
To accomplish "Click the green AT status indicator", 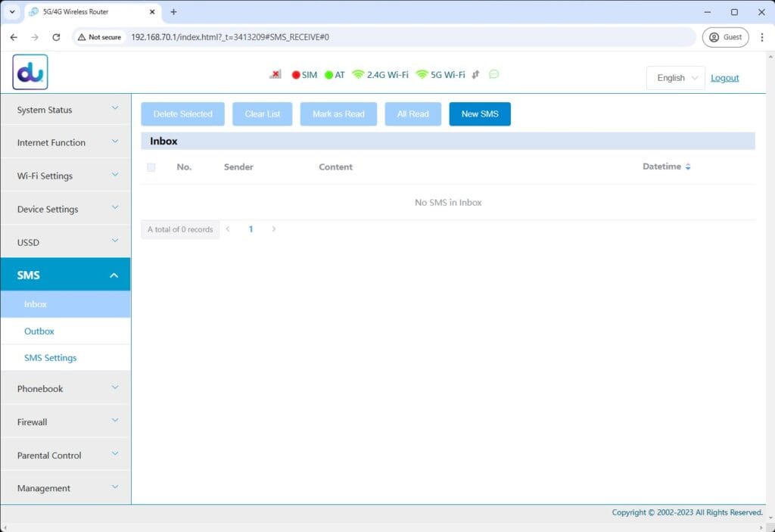I will (x=328, y=75).
